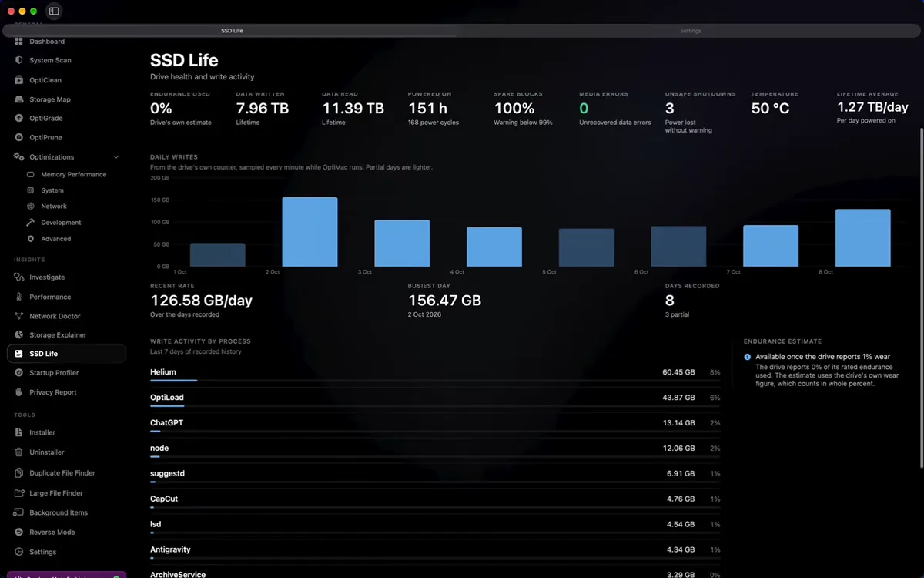
Task: Select the OptiPrune icon
Action: tap(19, 138)
